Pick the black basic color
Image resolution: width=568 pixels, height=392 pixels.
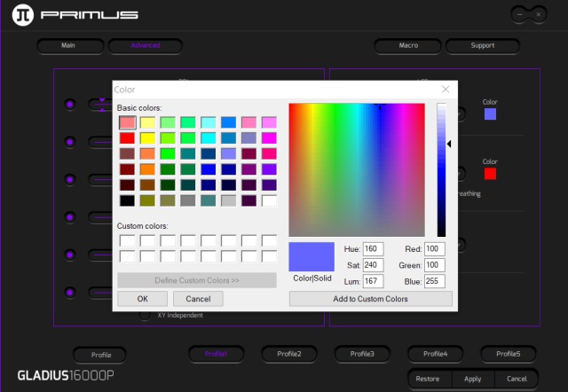point(127,200)
